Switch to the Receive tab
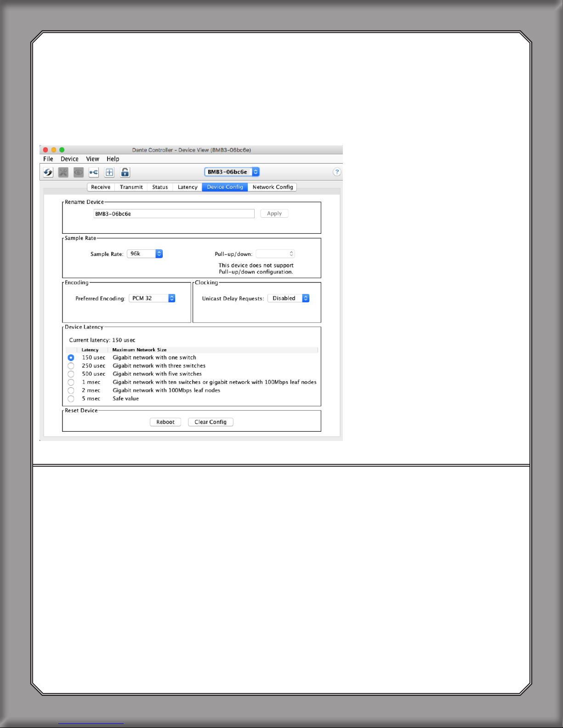Screen dimensions: 563x728 (101, 187)
